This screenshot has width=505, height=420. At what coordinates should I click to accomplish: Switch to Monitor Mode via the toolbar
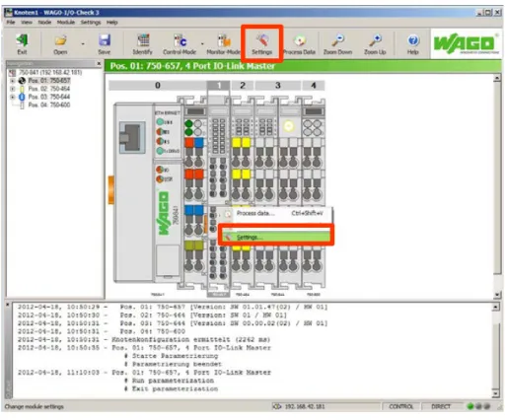point(224,44)
